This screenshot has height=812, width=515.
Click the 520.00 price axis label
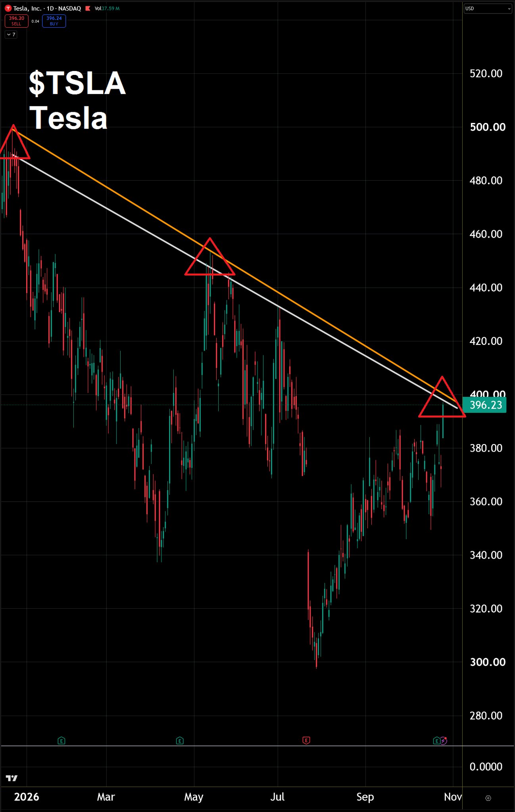pos(486,74)
